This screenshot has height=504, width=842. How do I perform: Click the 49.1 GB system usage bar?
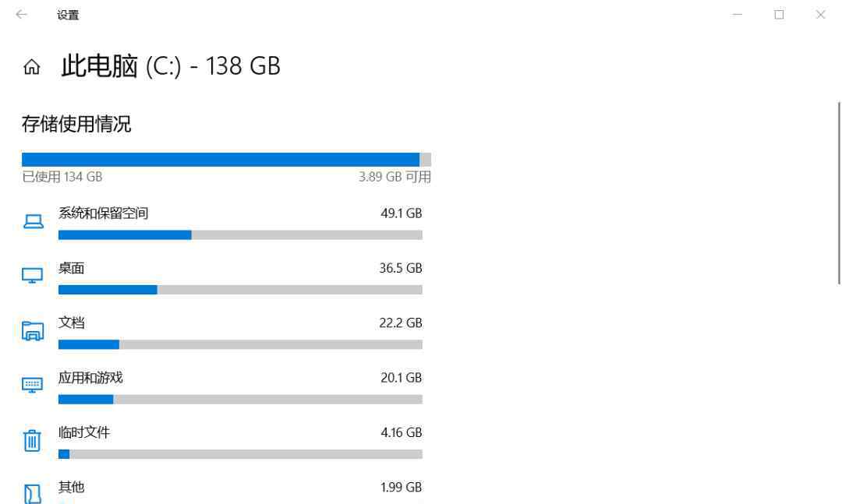tap(240, 235)
